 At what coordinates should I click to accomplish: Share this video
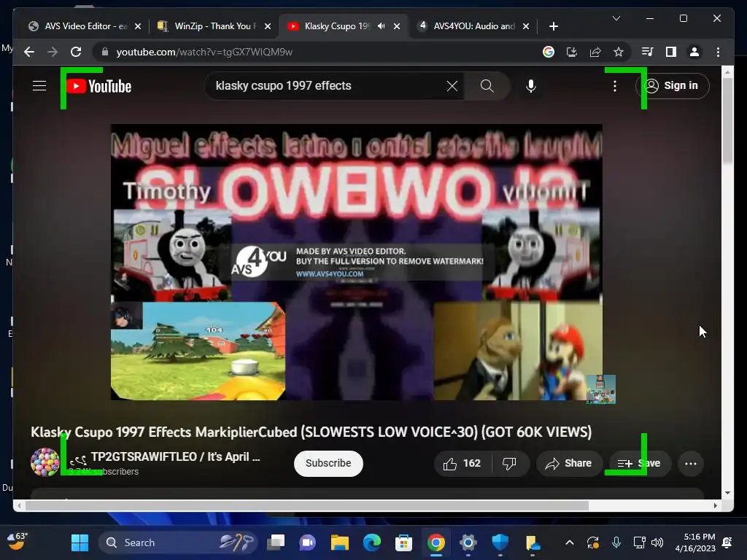tap(569, 463)
